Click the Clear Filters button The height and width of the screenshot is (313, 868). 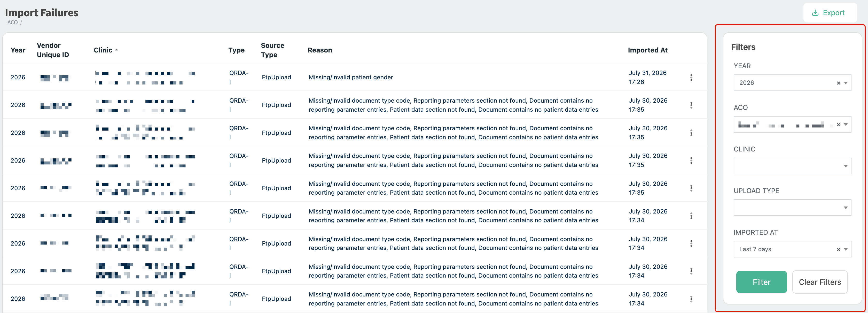819,282
